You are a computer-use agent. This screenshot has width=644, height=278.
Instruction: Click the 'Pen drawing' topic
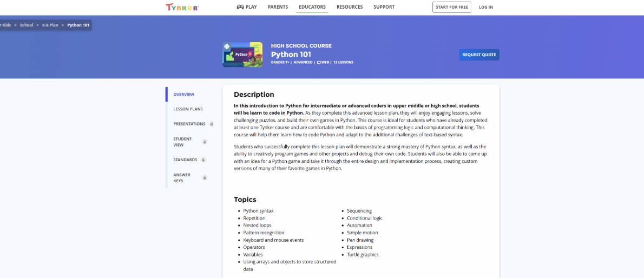(360, 240)
